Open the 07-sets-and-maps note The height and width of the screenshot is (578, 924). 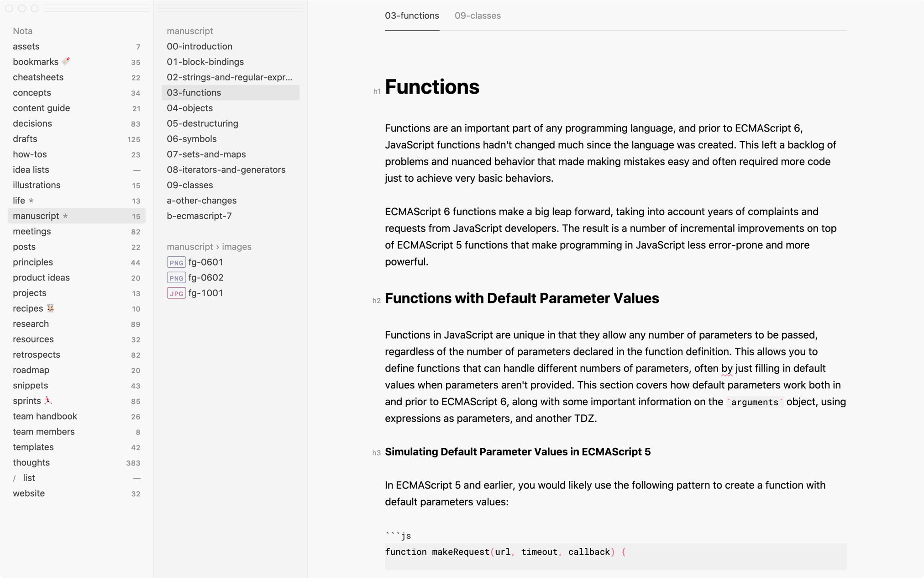[231, 154]
